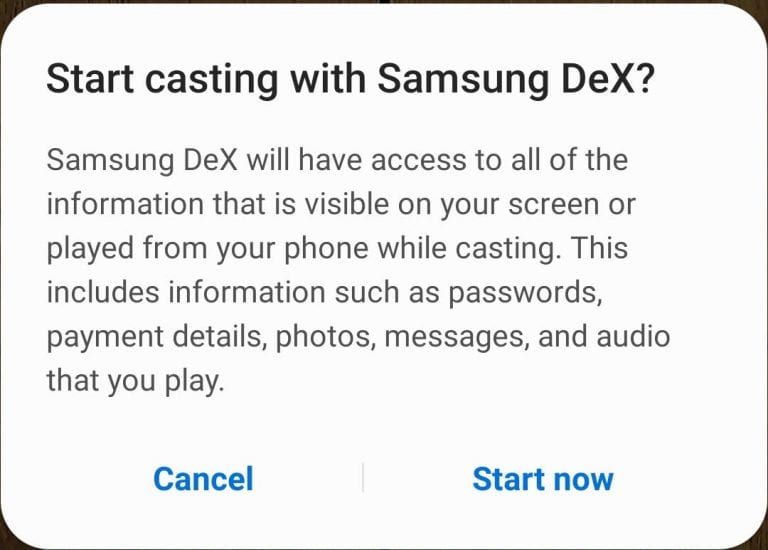Click the word "Start" in the title

90,78
